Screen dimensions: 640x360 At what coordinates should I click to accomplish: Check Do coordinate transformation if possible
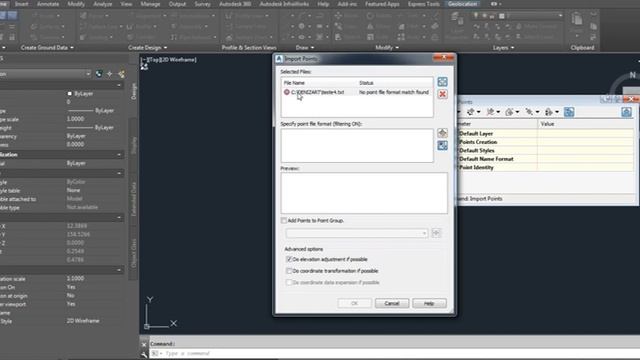(289, 271)
